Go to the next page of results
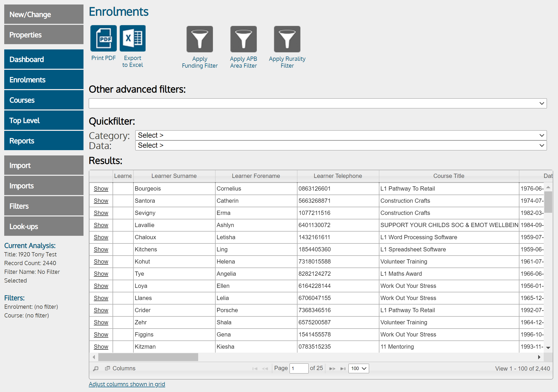The height and width of the screenshot is (392, 558). click(332, 368)
